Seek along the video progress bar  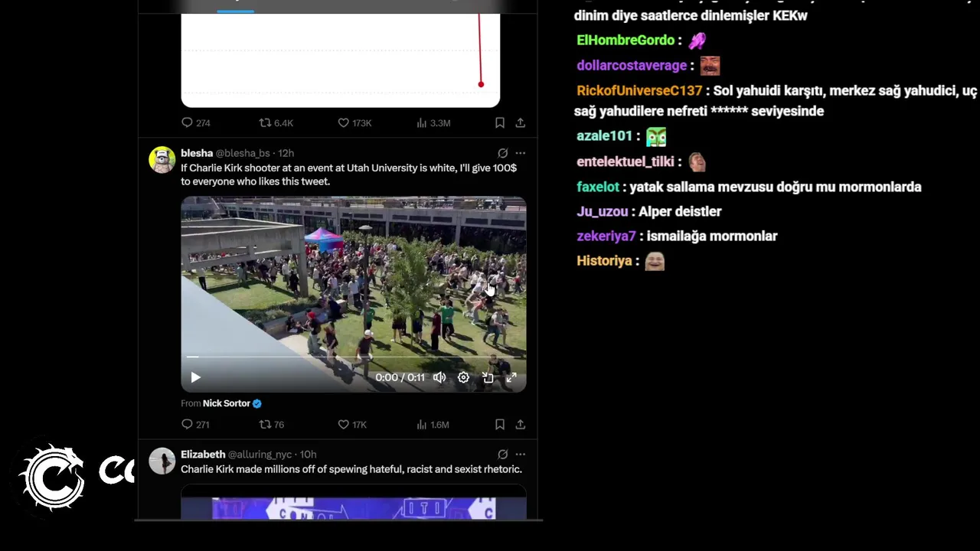pos(354,357)
